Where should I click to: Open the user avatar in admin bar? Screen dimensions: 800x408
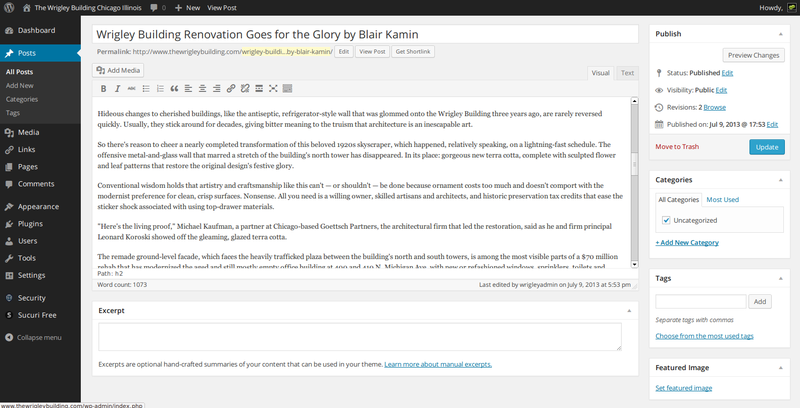click(x=791, y=8)
